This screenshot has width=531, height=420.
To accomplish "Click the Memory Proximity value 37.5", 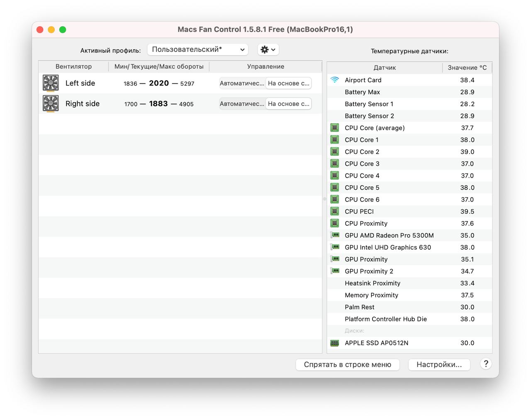I will (x=467, y=295).
